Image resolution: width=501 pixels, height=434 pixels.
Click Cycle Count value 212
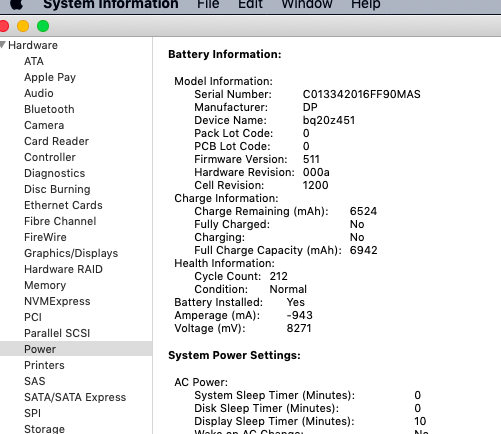pyautogui.click(x=278, y=276)
